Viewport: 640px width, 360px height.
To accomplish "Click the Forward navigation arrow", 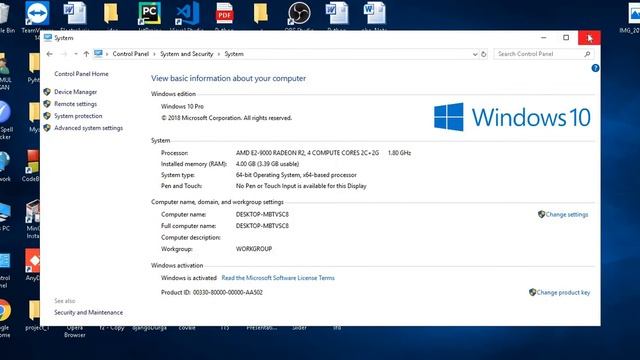I will click(64, 54).
